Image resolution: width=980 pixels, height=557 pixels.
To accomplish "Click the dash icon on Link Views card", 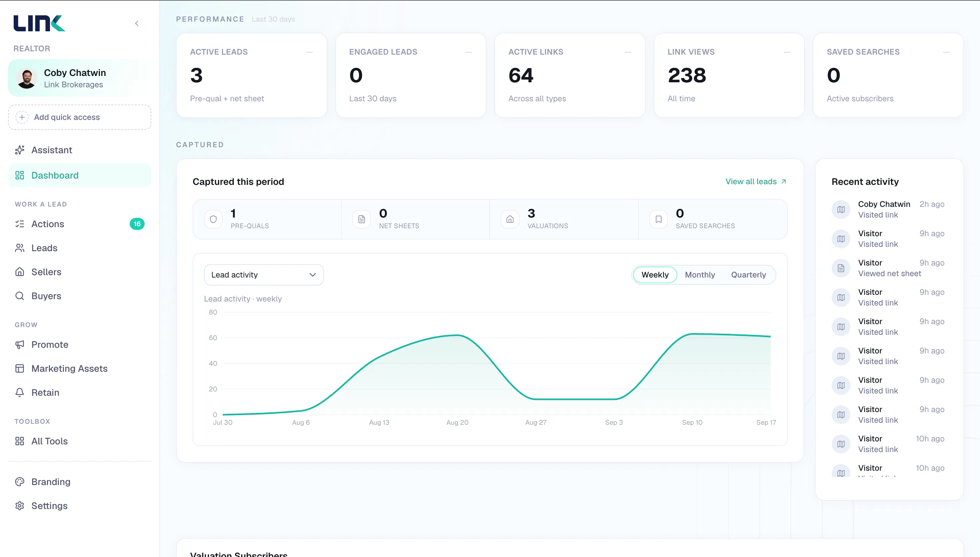I will [x=787, y=52].
